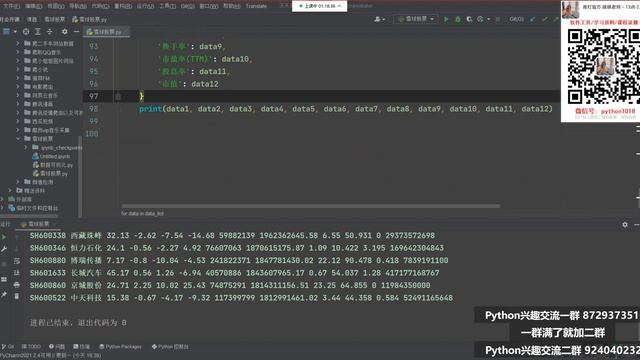Open Untitled.ipynb in the project tree
Screen dimensions: 640x360
tap(51, 156)
